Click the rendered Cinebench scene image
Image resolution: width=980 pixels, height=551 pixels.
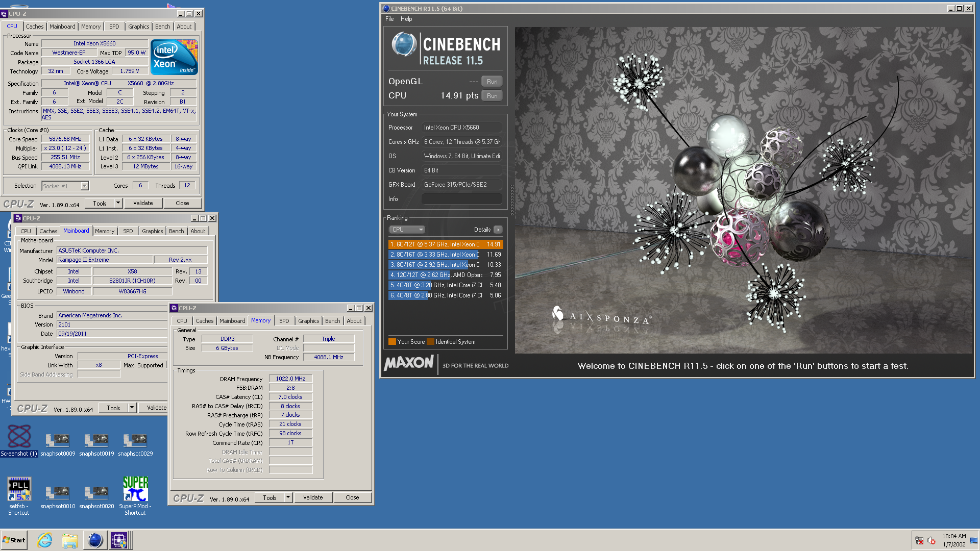coord(744,190)
